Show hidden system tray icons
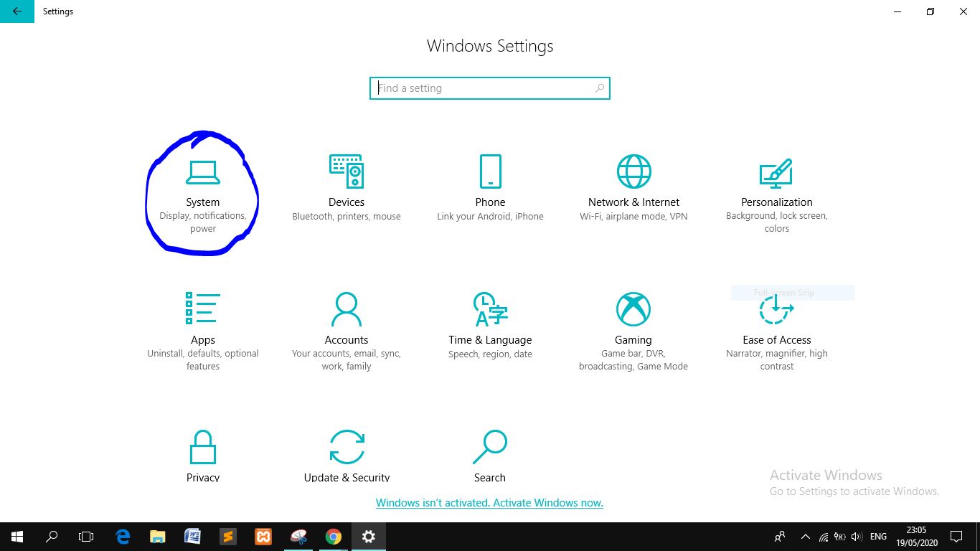This screenshot has height=551, width=980. [x=805, y=536]
